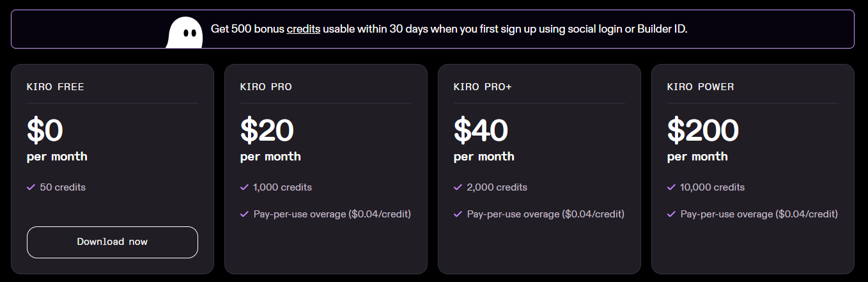Click the $0 price on the Free plan

pyautogui.click(x=45, y=130)
